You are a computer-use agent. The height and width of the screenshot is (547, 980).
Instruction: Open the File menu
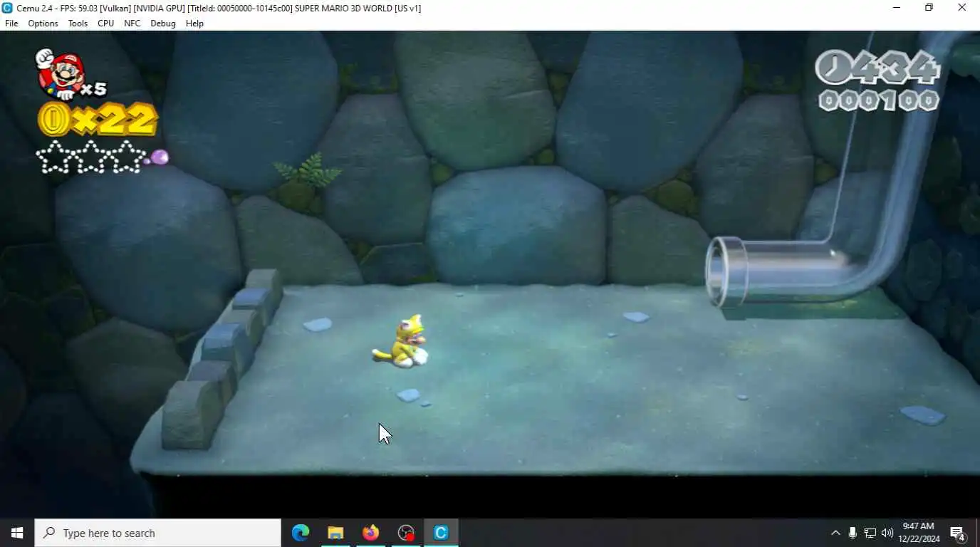tap(11, 24)
